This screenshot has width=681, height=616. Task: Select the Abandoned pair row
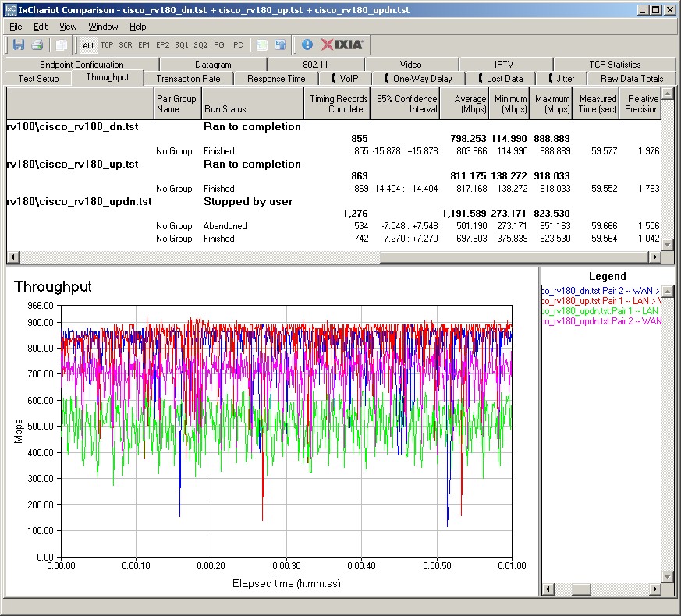pyautogui.click(x=334, y=225)
